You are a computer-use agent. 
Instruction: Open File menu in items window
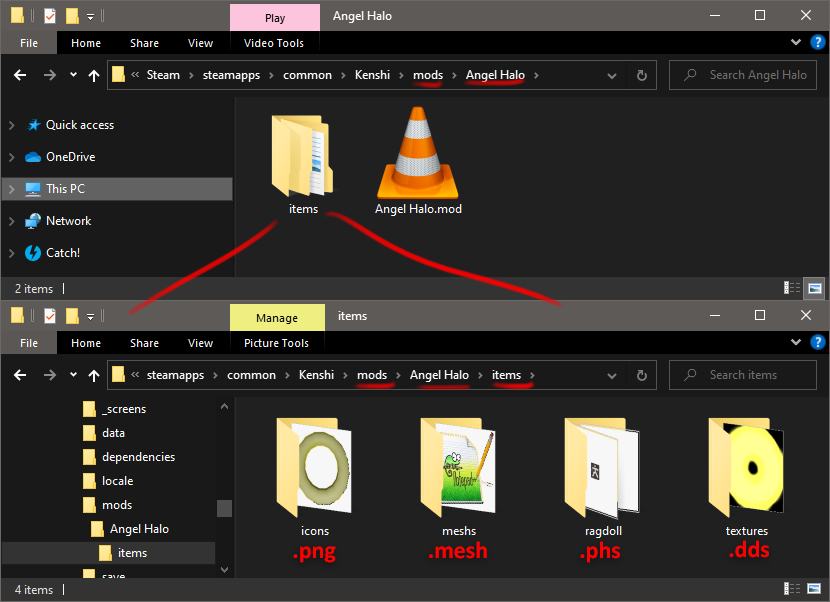[x=29, y=343]
